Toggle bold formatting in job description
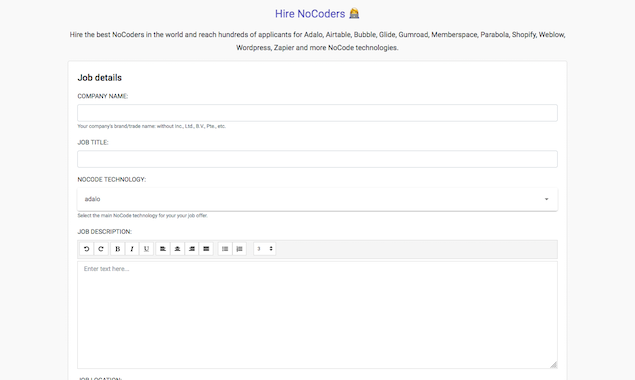The width and height of the screenshot is (635, 380). 117,249
